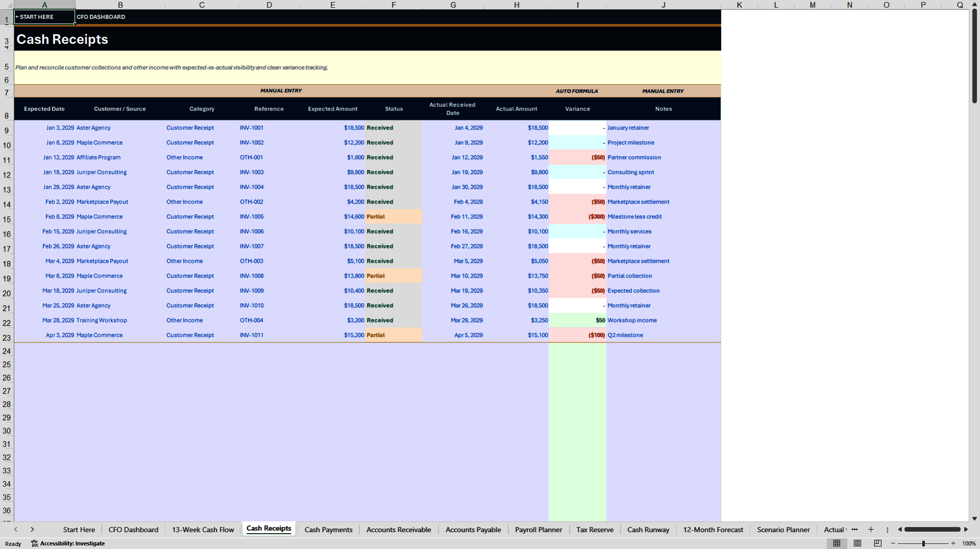Open Accounts Receivable sheet tab
The image size is (980, 549).
(x=399, y=530)
